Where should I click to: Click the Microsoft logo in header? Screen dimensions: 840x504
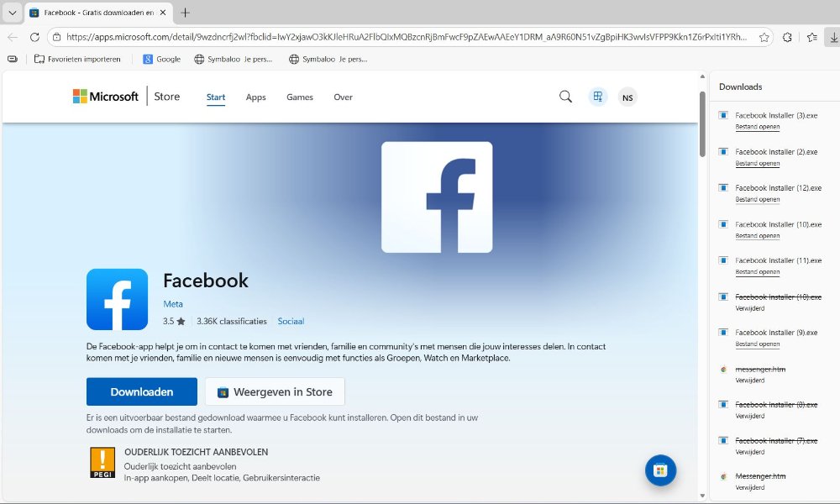105,97
